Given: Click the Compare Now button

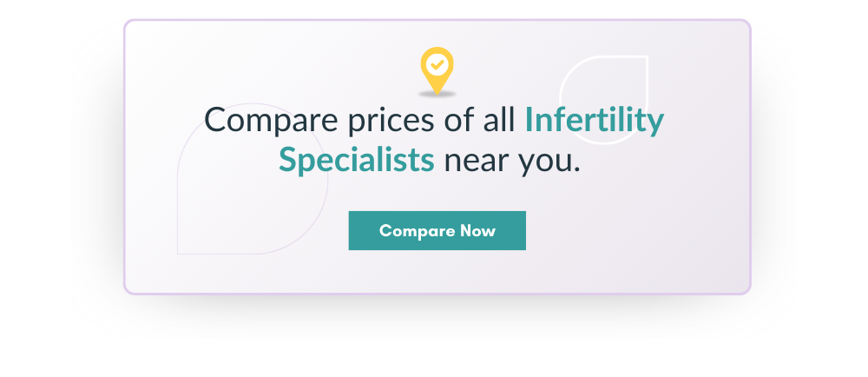Looking at the screenshot, I should 437,230.
